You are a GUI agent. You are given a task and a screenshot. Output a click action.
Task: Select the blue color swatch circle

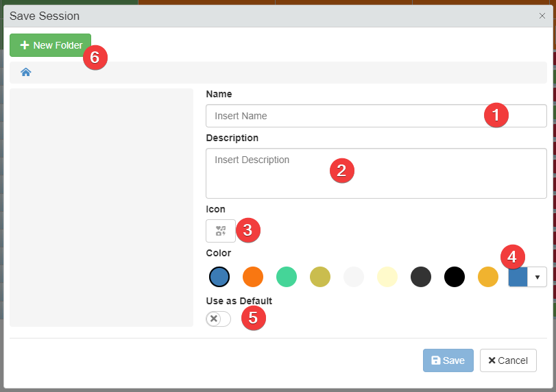219,277
